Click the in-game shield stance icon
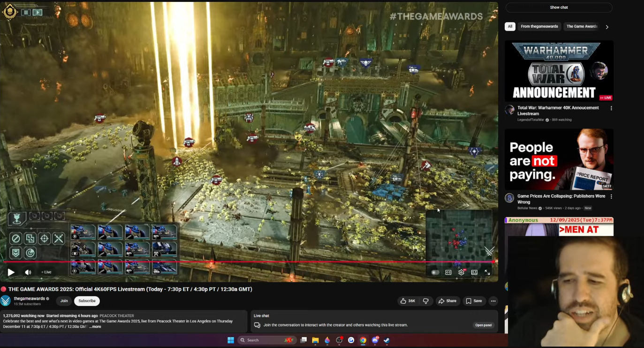644x348 pixels. point(16,253)
